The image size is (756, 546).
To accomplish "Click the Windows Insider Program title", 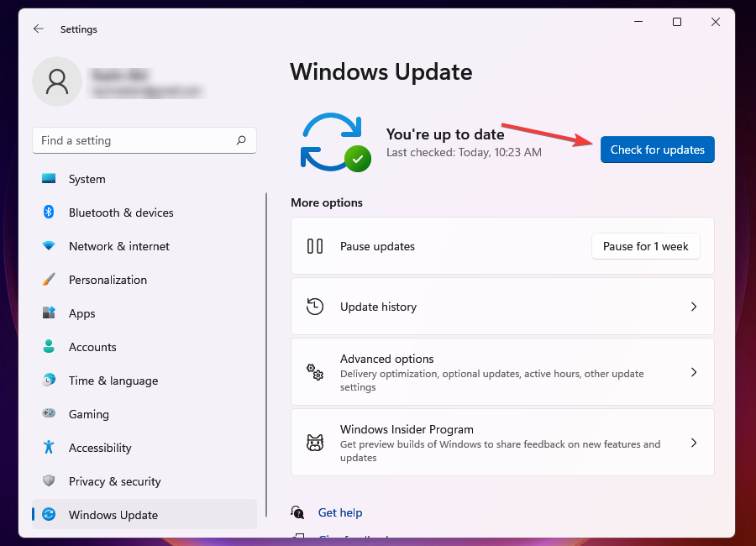I will [407, 429].
